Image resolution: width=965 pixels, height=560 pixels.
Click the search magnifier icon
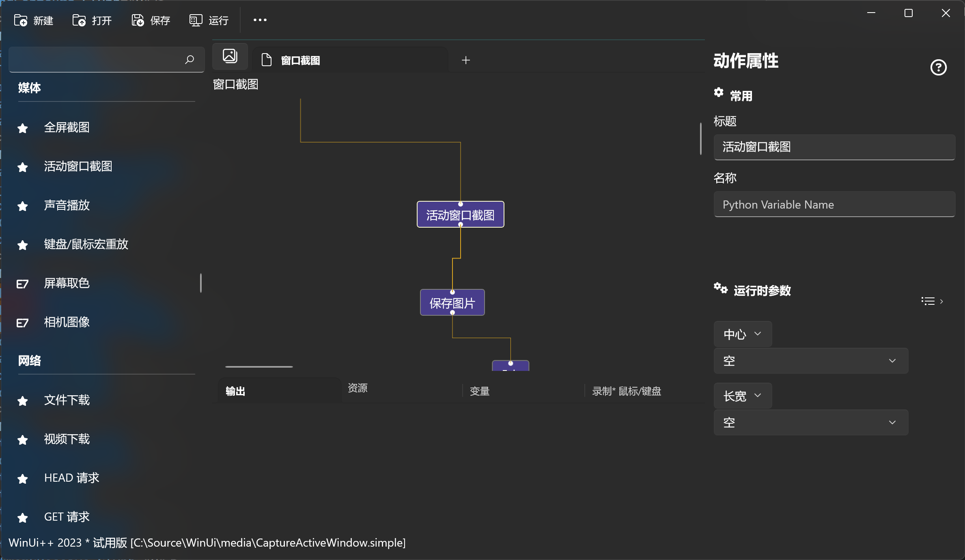(189, 60)
